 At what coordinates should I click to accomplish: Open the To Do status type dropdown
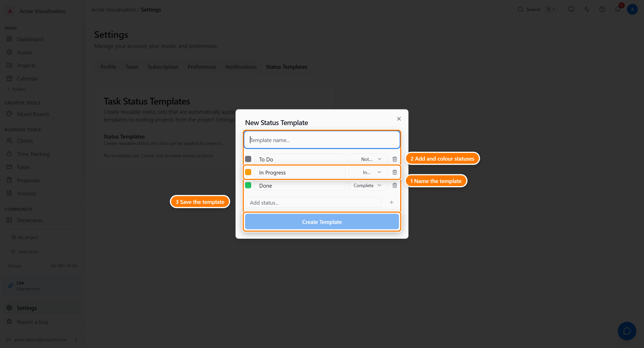(368, 159)
